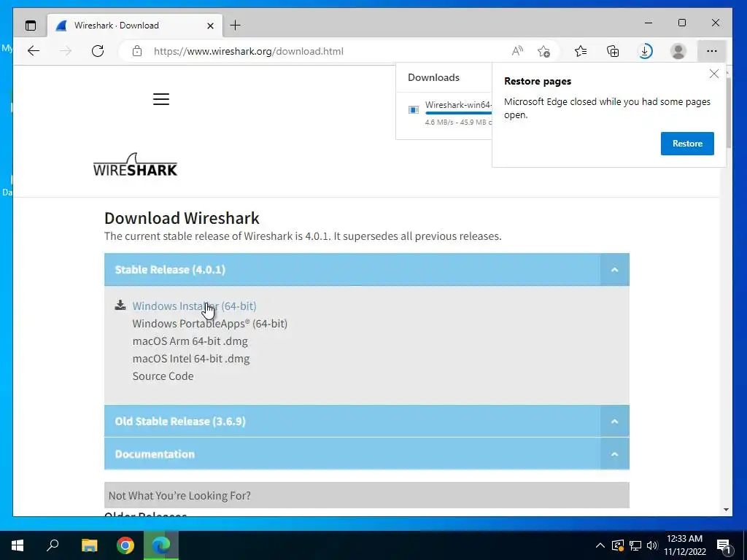Click the Documentation header text

click(155, 454)
